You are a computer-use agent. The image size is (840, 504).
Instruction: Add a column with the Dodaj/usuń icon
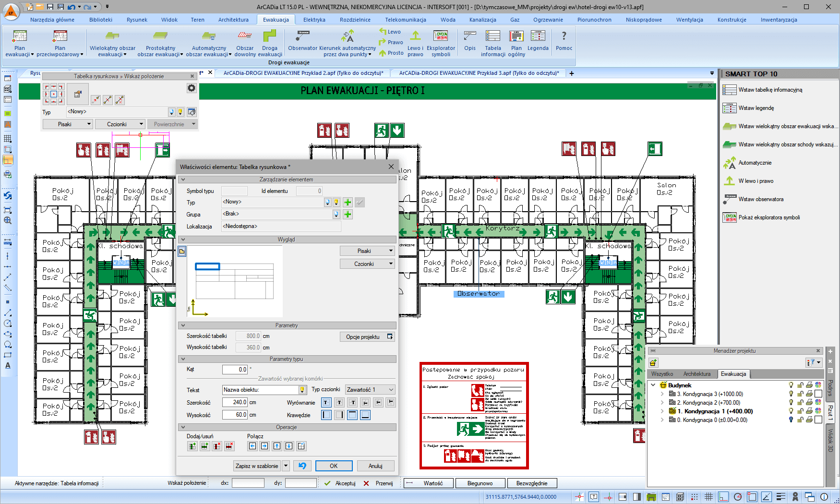(x=192, y=446)
